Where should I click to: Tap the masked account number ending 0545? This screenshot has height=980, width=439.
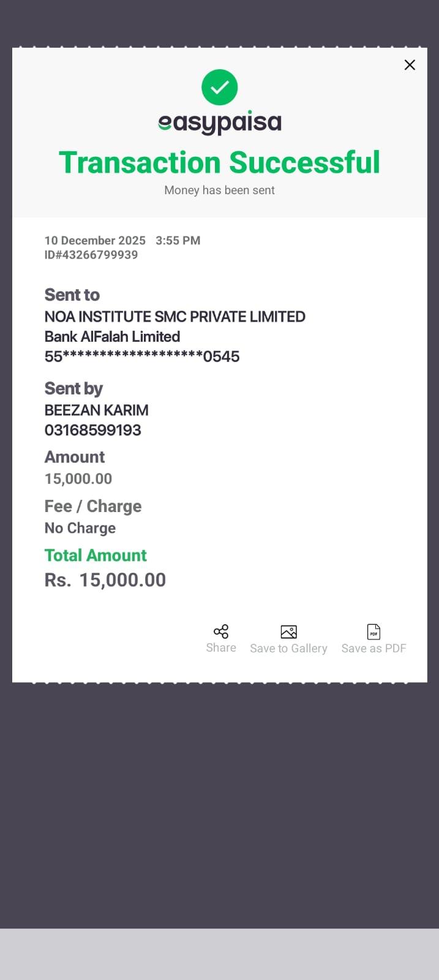coord(141,356)
